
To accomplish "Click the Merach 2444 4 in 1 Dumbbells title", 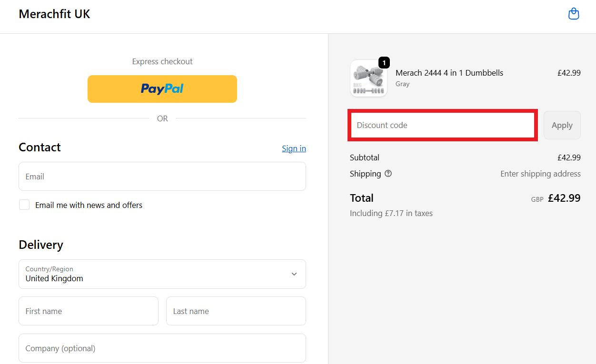I will [449, 73].
